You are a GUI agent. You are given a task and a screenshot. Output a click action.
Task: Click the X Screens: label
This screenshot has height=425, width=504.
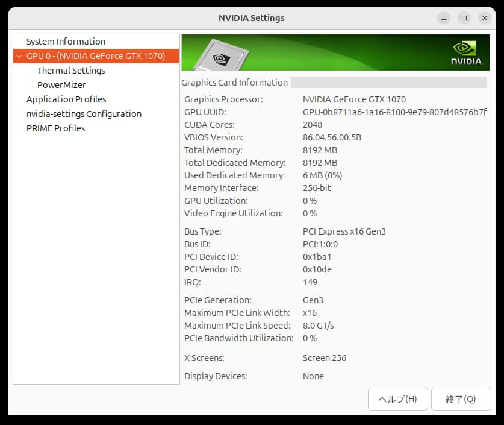(x=204, y=358)
